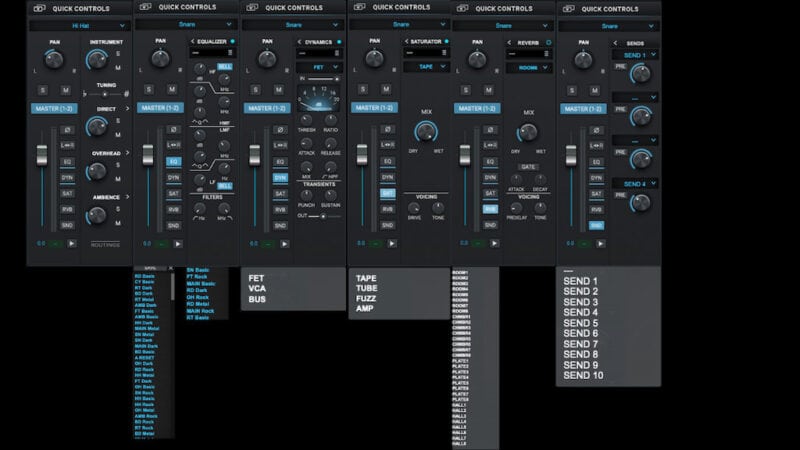Image resolution: width=800 pixels, height=450 pixels.
Task: Toggle the PRE button under SEND 4
Action: click(x=620, y=195)
